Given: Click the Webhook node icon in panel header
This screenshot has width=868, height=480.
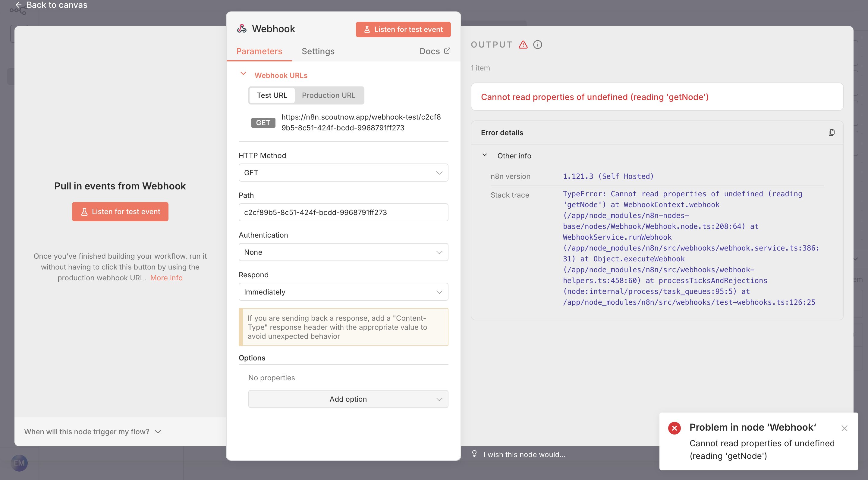Looking at the screenshot, I should click(x=242, y=29).
